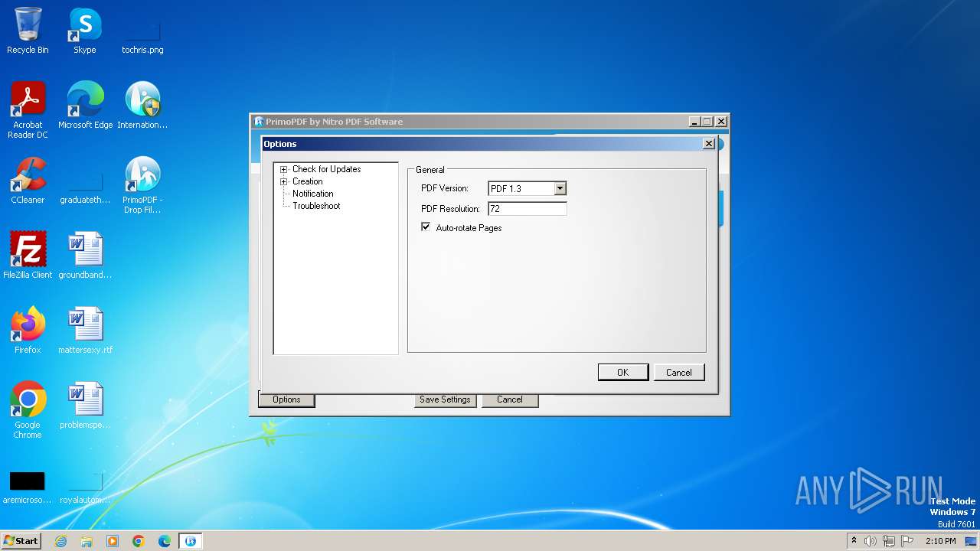Select Notification in the options tree
Viewport: 980px width, 551px height.
pyautogui.click(x=312, y=194)
